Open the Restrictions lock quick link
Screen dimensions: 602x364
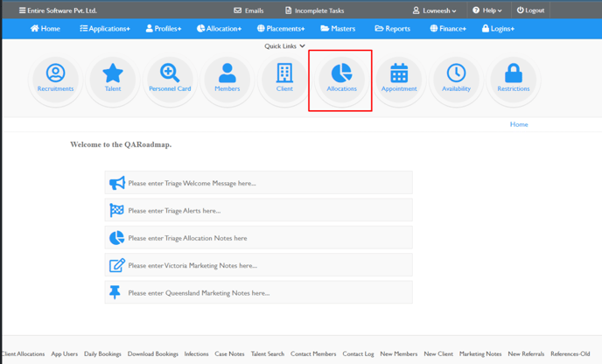pos(514,73)
